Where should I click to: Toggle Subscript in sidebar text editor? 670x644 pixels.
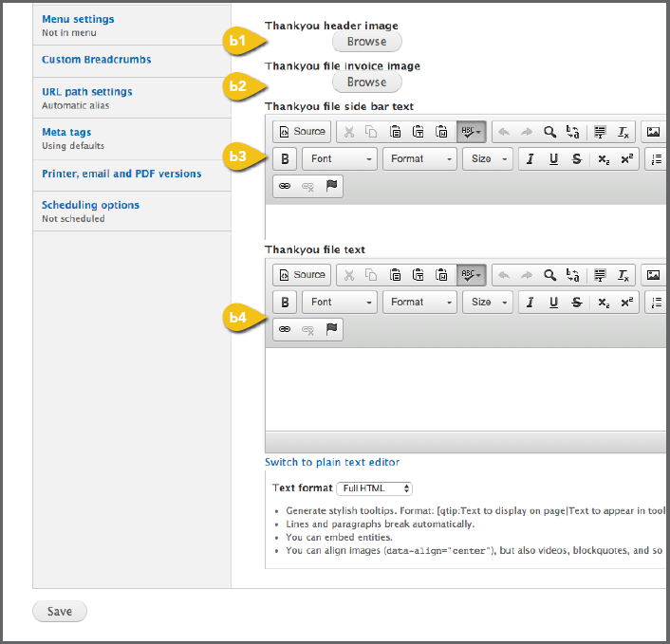604,159
